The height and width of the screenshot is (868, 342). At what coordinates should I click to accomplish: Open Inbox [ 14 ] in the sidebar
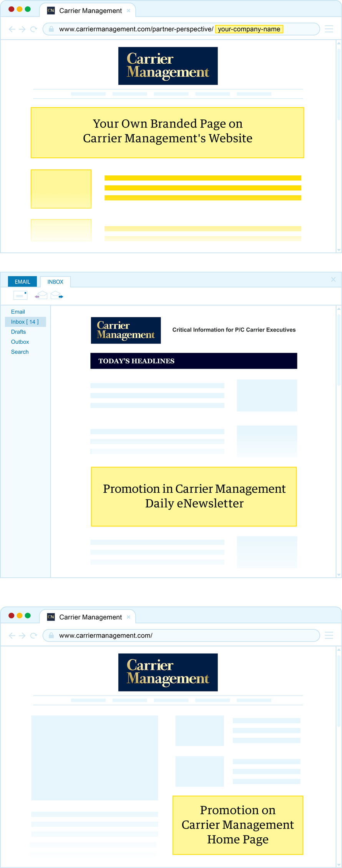pyautogui.click(x=25, y=322)
